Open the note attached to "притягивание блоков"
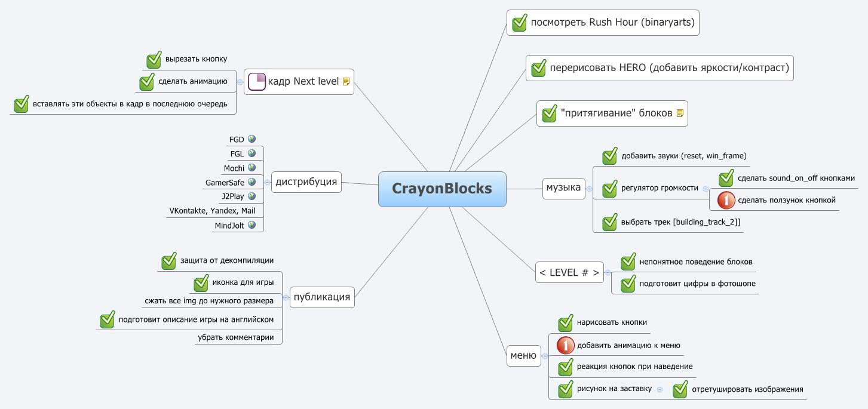This screenshot has height=409, width=868. 679,113
